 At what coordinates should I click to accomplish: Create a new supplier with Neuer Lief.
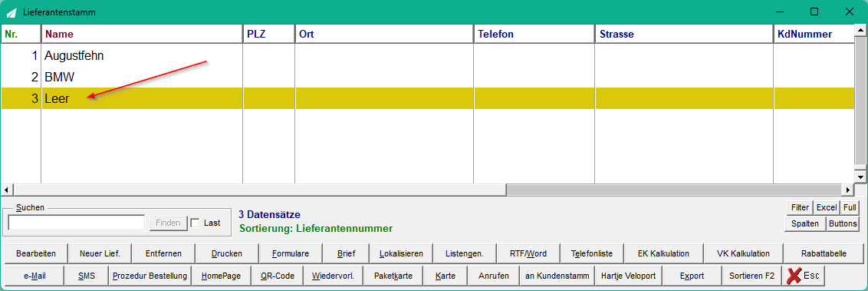100,254
